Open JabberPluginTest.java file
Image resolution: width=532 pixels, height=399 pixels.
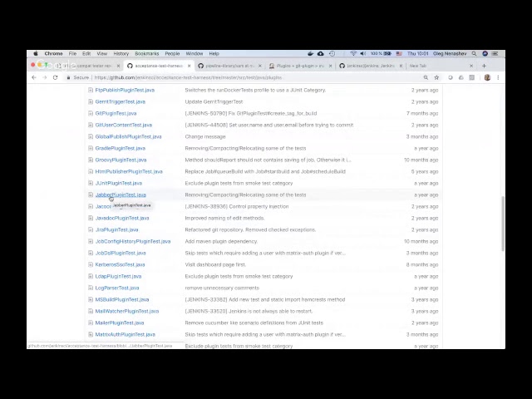[121, 195]
